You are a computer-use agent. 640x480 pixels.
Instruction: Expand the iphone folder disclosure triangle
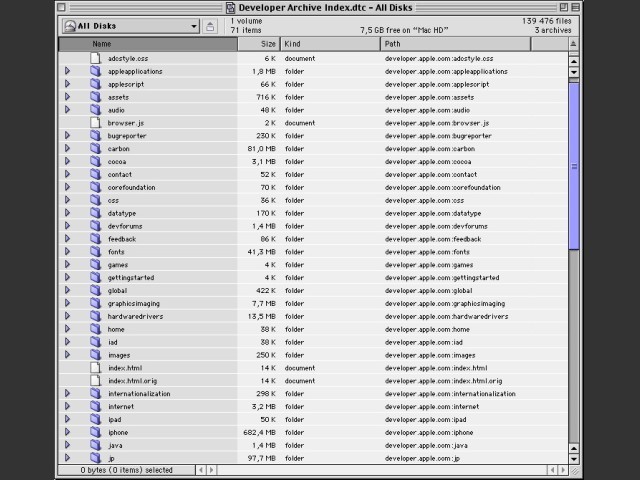pyautogui.click(x=67, y=432)
